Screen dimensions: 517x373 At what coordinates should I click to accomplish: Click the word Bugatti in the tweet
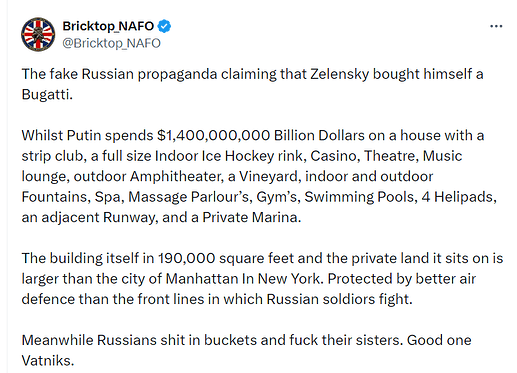(46, 95)
